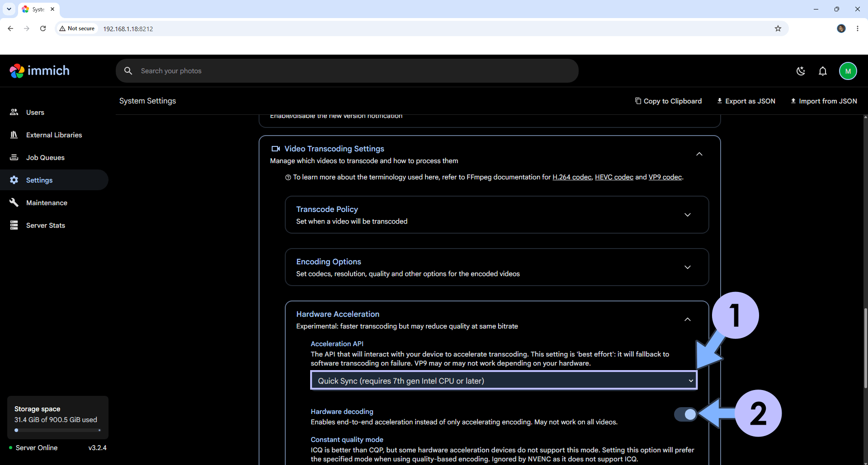Viewport: 868px width, 465px height.
Task: Click the Search your photos field
Action: pos(347,71)
